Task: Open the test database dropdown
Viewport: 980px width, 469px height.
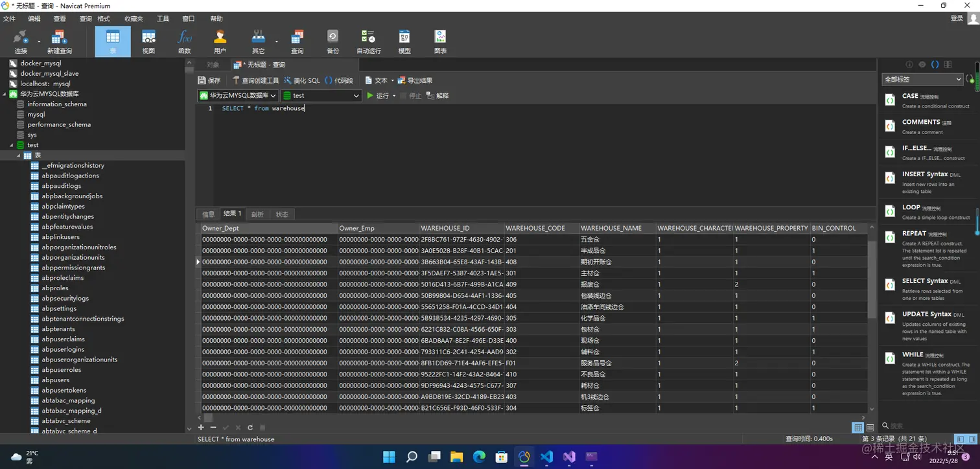Action: [321, 95]
